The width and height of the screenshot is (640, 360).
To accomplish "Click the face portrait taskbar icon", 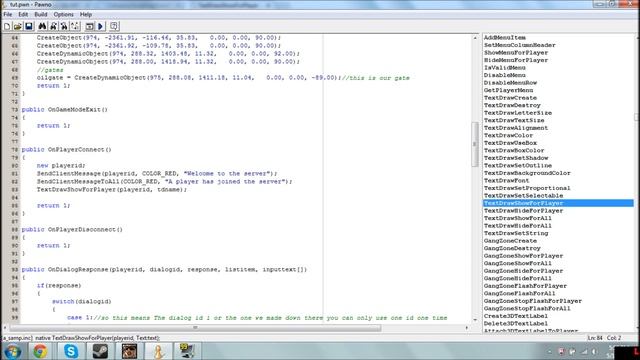I will 129,351.
